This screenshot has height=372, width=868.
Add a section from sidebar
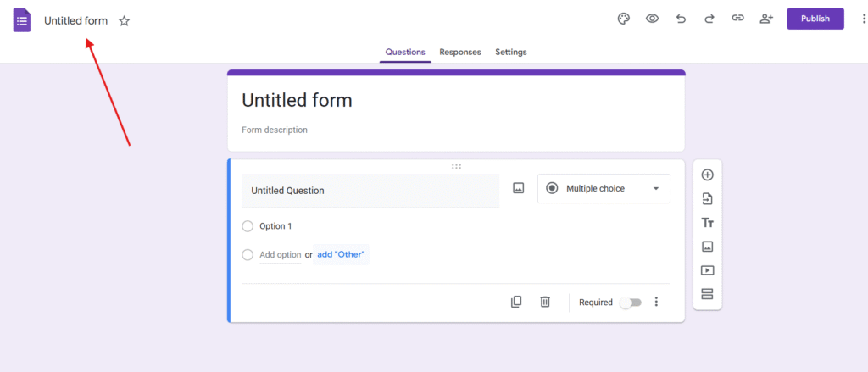[x=707, y=294]
